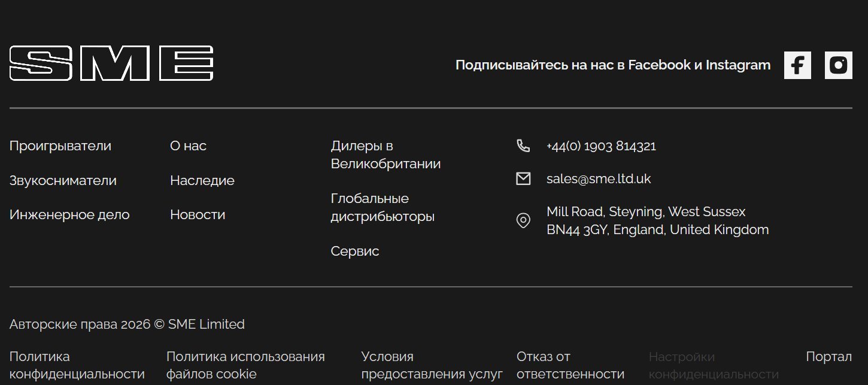Select the Новости link

coord(198,215)
